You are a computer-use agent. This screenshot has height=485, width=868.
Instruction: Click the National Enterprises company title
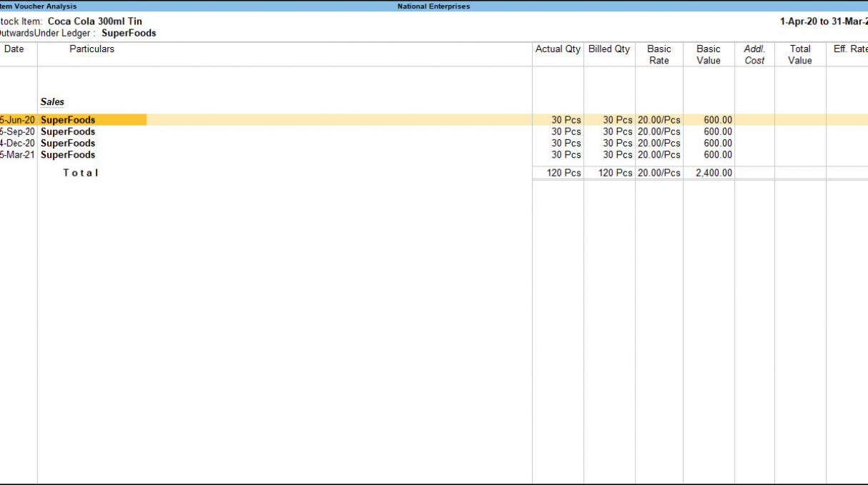[x=433, y=6]
